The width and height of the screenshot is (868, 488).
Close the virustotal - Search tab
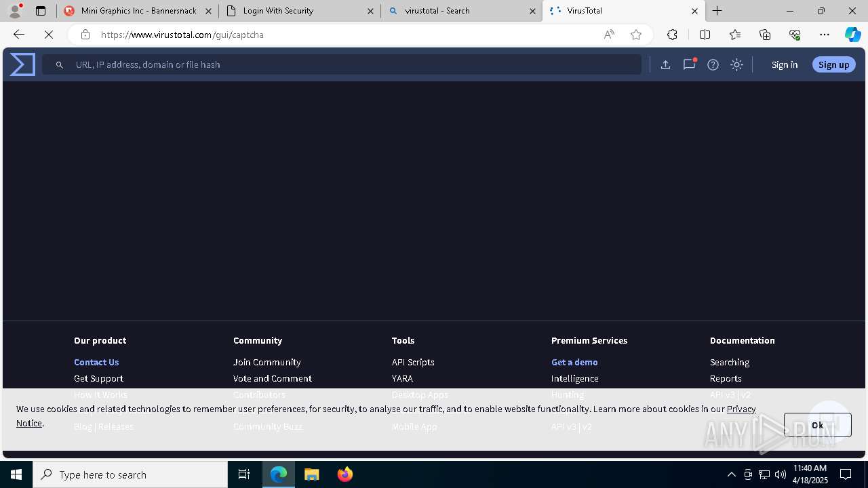(x=532, y=11)
